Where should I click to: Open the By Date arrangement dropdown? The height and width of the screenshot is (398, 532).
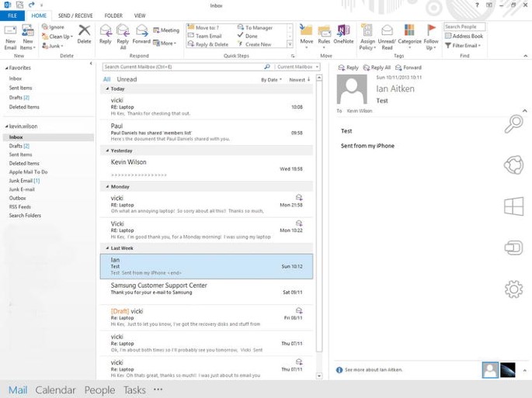click(x=271, y=80)
